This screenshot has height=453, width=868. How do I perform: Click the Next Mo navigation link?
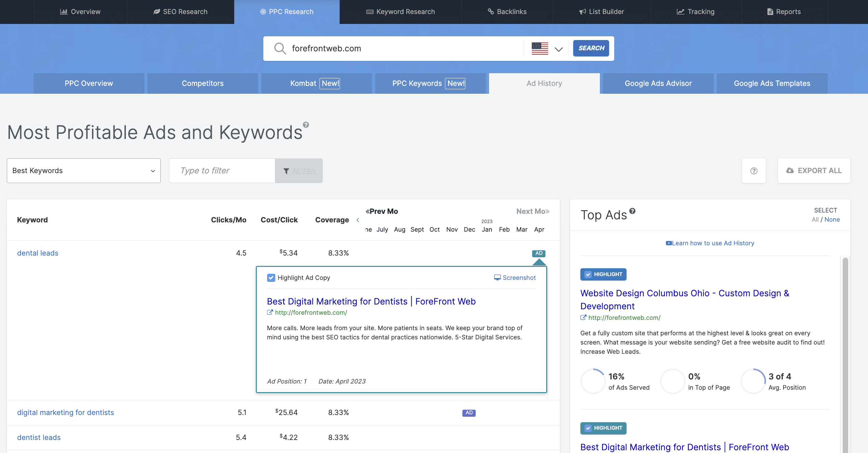(x=533, y=211)
